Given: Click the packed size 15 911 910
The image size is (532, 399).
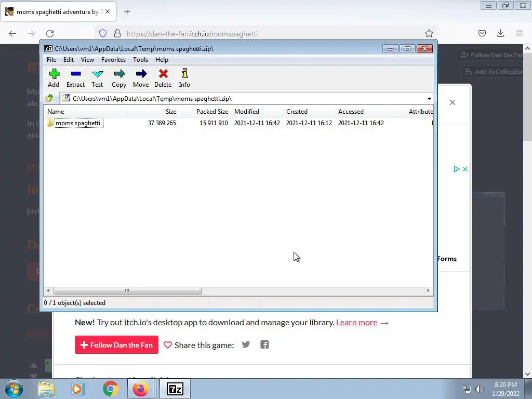Looking at the screenshot, I should click(x=214, y=123).
